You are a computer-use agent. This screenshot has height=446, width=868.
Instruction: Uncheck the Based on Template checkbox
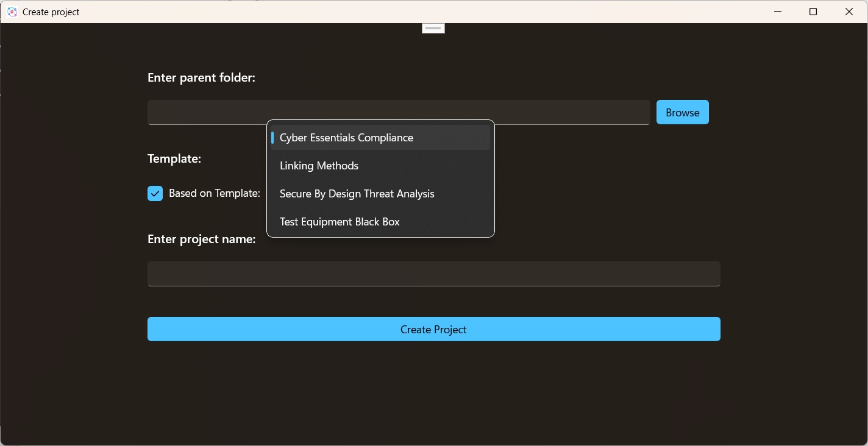[x=155, y=194]
